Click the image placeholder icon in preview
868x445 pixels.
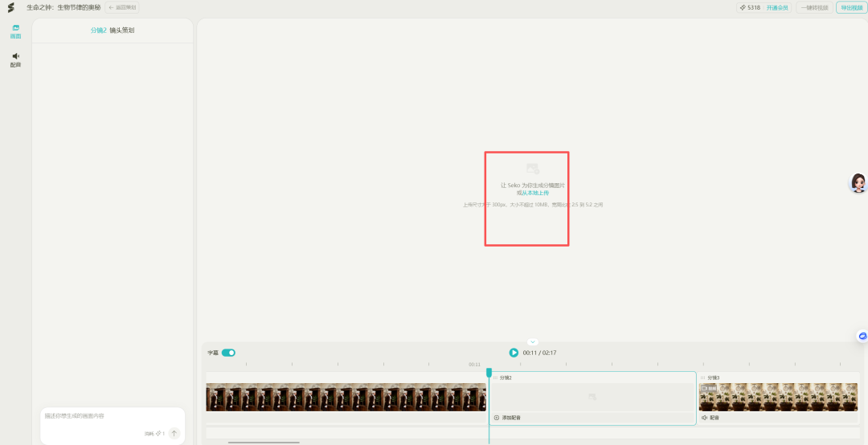click(x=532, y=169)
